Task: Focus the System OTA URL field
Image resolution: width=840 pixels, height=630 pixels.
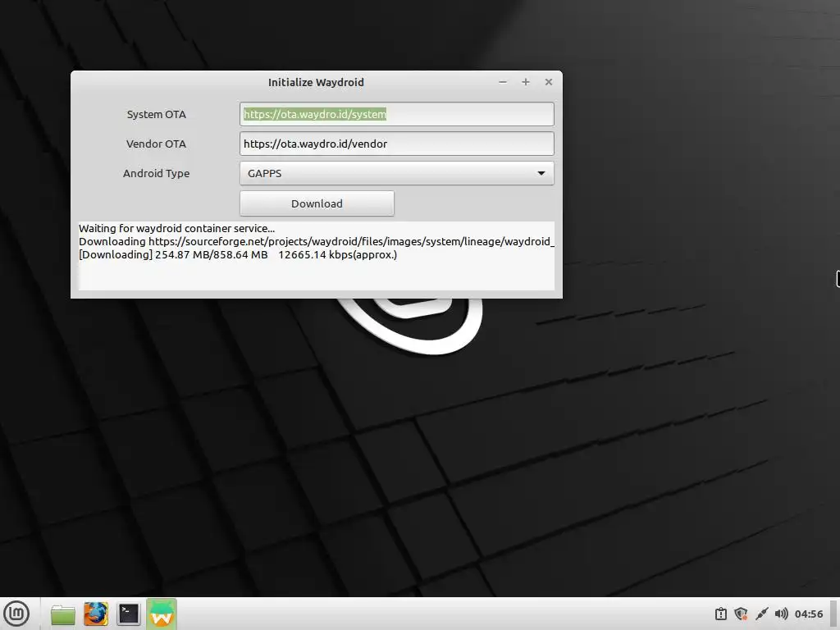Action: point(396,114)
